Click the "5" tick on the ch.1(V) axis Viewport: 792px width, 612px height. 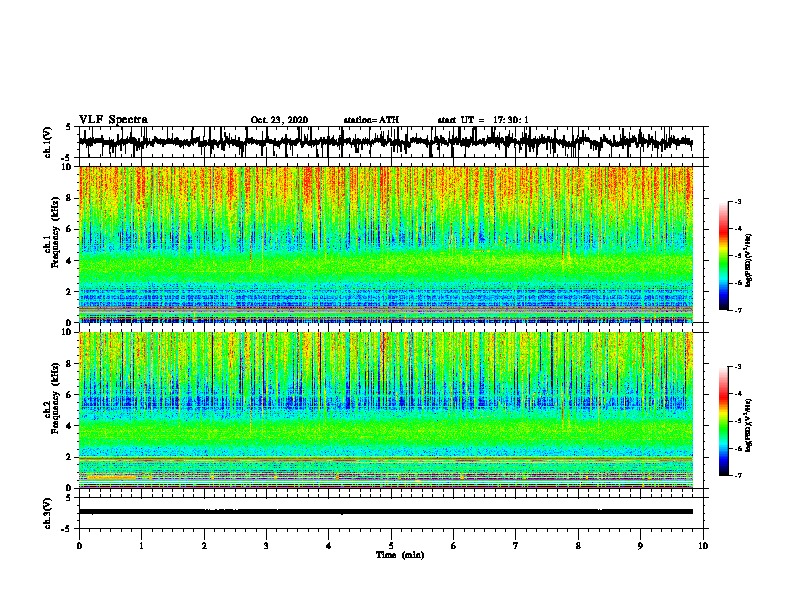(x=68, y=127)
